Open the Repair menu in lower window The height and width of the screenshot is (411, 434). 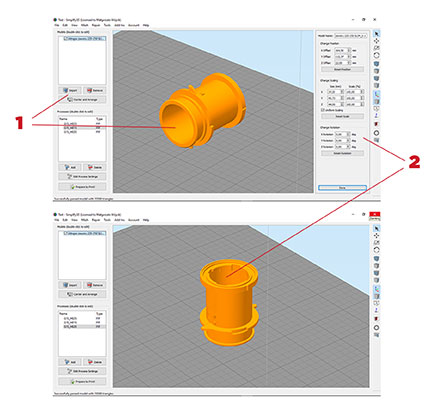pos(96,220)
